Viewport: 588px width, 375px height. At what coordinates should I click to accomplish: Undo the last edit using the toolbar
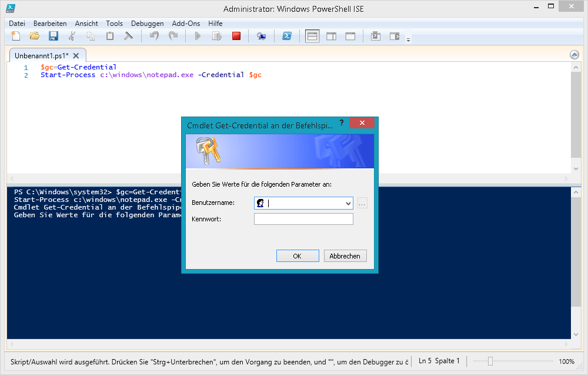click(153, 35)
